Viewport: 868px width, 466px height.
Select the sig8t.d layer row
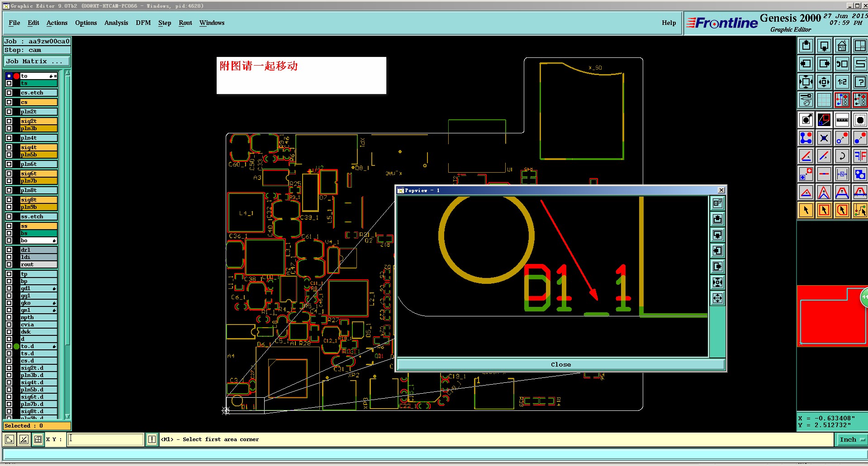(38, 411)
